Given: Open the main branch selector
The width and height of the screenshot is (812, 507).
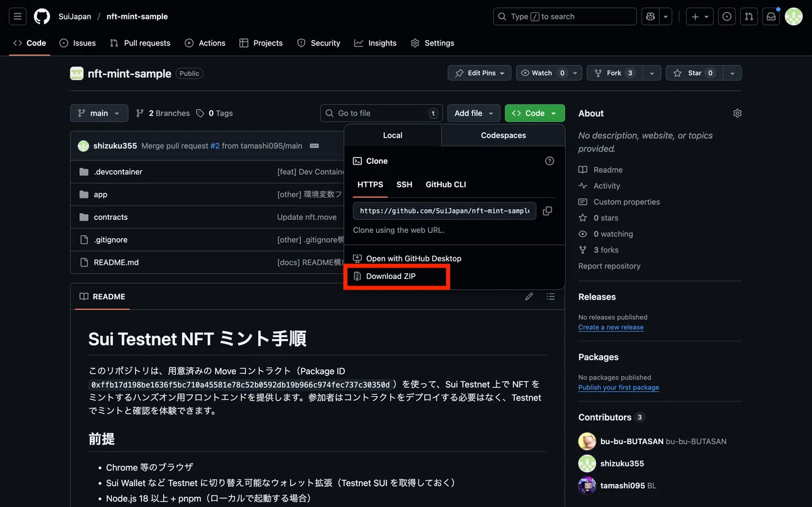Looking at the screenshot, I should tap(99, 113).
